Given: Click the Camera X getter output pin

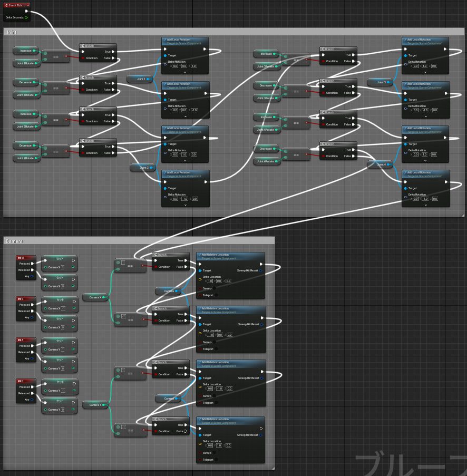Looking at the screenshot, I should [x=103, y=297].
